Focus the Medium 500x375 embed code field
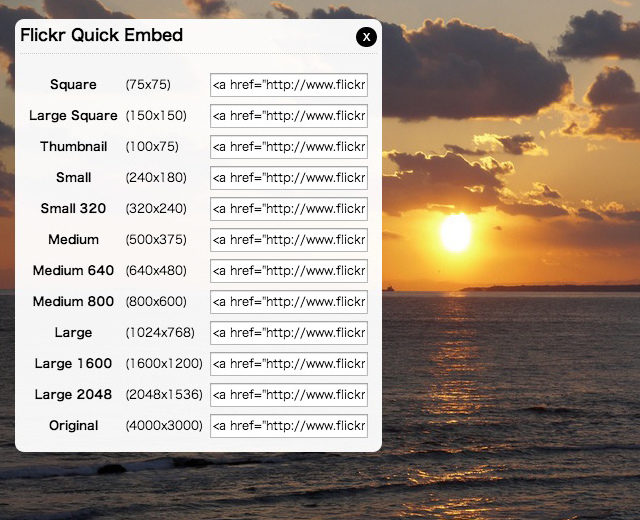Image resolution: width=640 pixels, height=520 pixels. click(289, 240)
